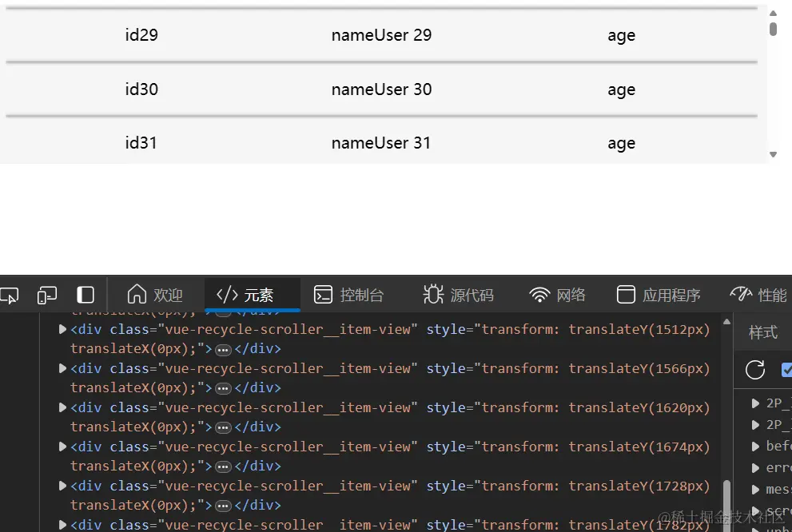
Task: Open the 样式 styles pane tab
Action: pyautogui.click(x=763, y=332)
